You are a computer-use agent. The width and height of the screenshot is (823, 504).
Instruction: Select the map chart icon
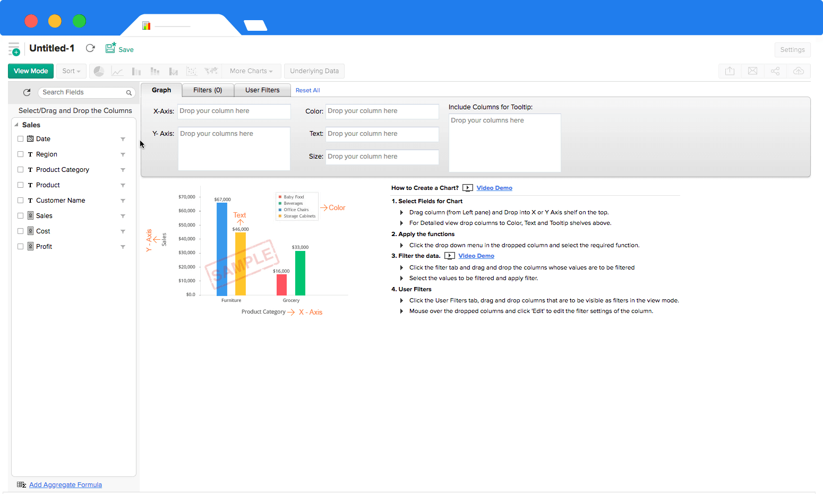pyautogui.click(x=211, y=71)
